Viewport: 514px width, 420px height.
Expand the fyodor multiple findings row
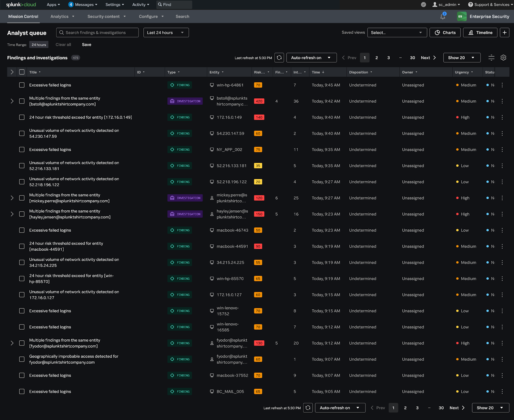click(12, 343)
